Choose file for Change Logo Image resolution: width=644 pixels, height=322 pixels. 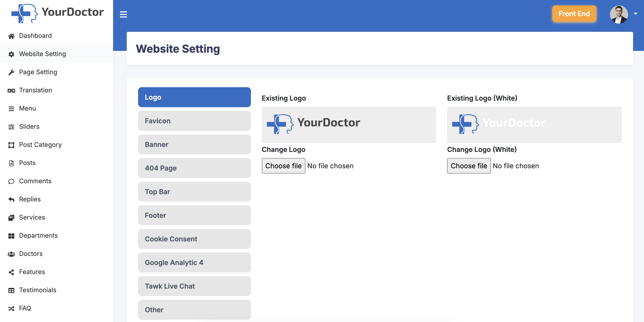point(283,166)
